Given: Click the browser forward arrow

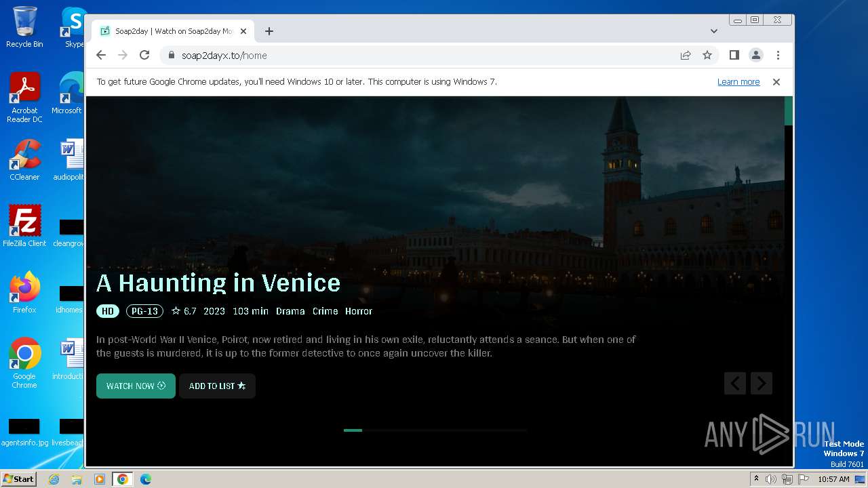Looking at the screenshot, I should coord(123,55).
